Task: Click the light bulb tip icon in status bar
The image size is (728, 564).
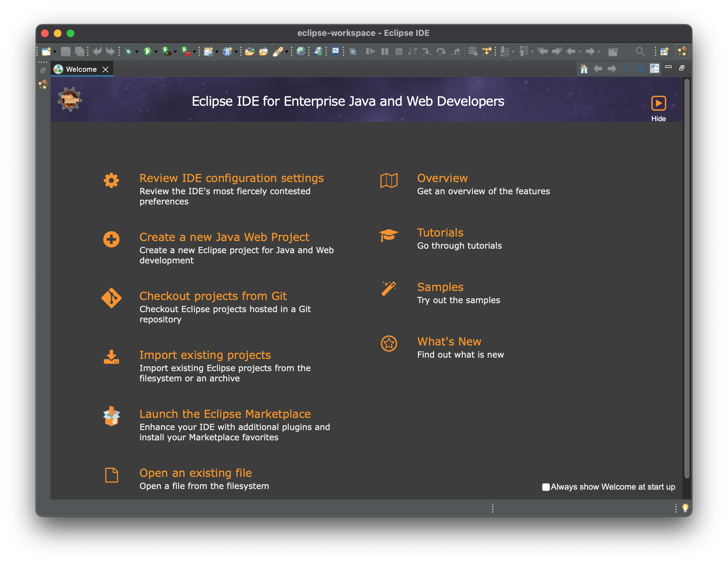Action: coord(685,508)
